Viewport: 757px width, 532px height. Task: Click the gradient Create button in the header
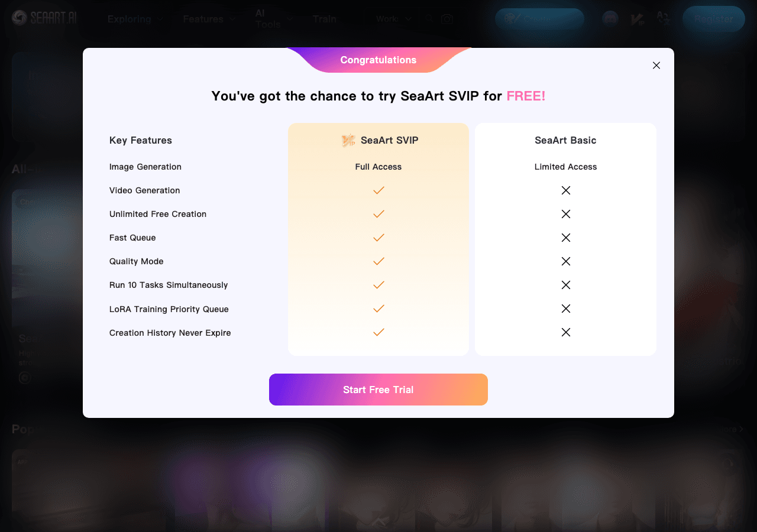point(539,18)
